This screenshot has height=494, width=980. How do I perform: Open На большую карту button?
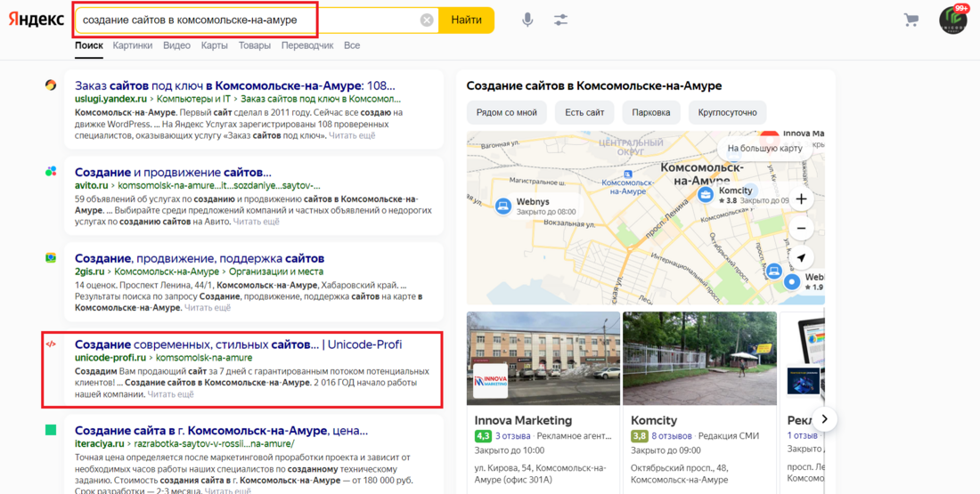[765, 149]
